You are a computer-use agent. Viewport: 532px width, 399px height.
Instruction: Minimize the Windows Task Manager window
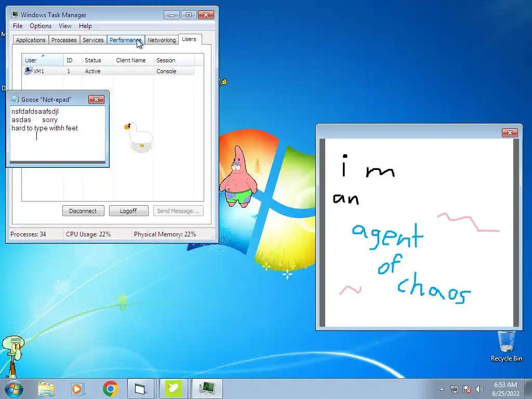click(x=171, y=15)
